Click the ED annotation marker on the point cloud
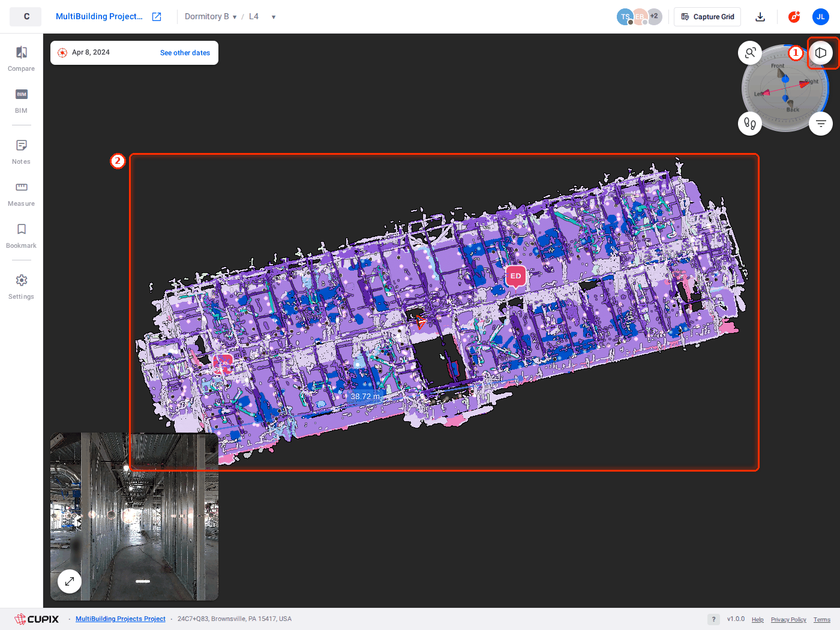Viewport: 840px width, 630px height. pos(515,277)
